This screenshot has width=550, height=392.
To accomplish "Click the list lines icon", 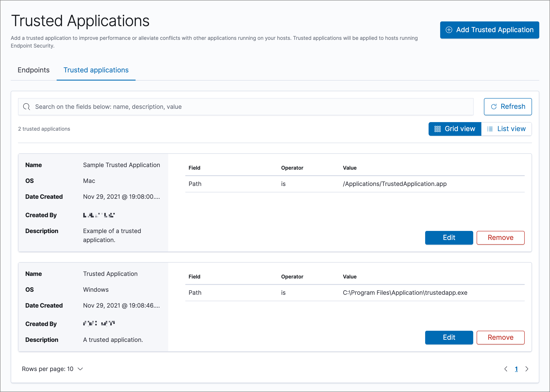I will [490, 129].
